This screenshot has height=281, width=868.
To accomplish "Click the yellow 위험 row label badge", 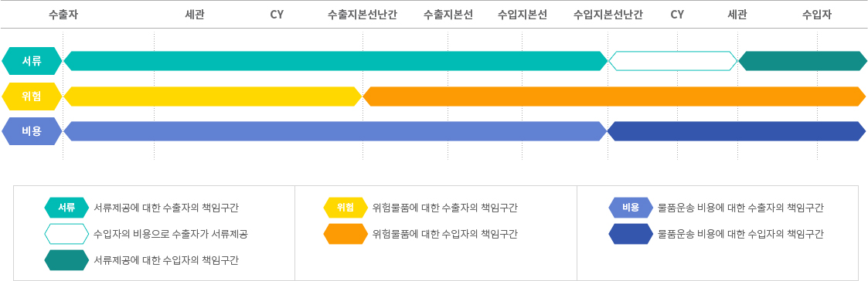I will point(32,96).
